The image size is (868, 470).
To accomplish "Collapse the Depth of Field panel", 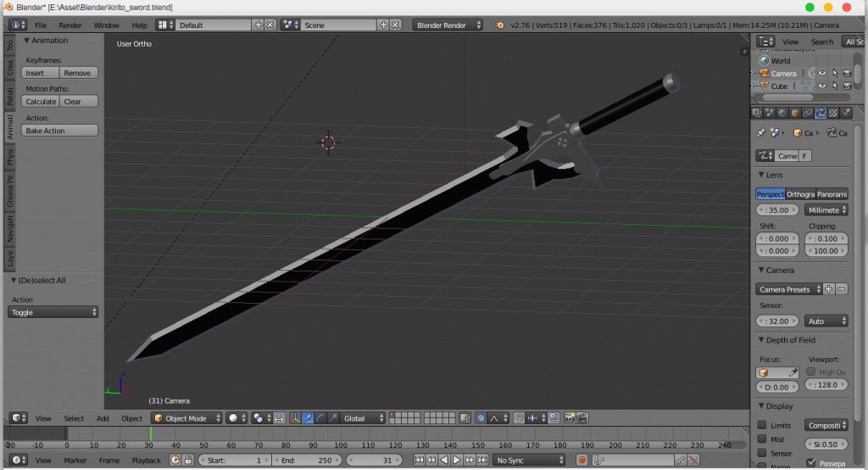I will point(761,339).
